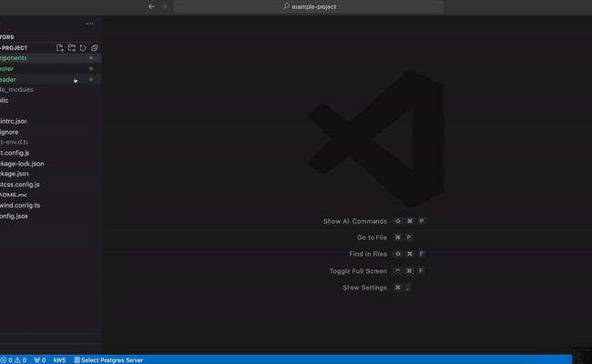
Task: Open forwarded ports indicator in status bar
Action: click(40, 360)
